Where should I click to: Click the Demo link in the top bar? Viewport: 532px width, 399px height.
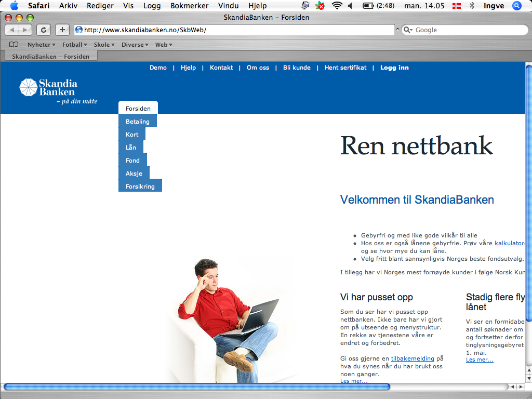point(158,68)
